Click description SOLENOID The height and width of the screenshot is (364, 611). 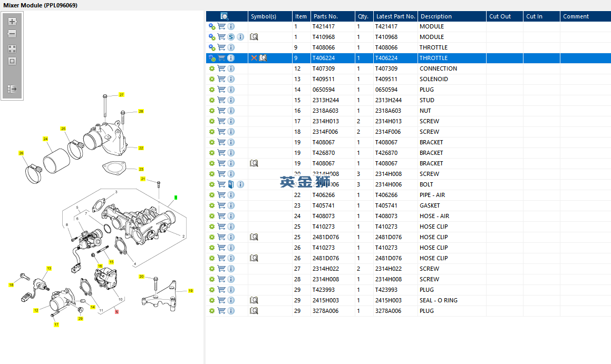(x=434, y=79)
